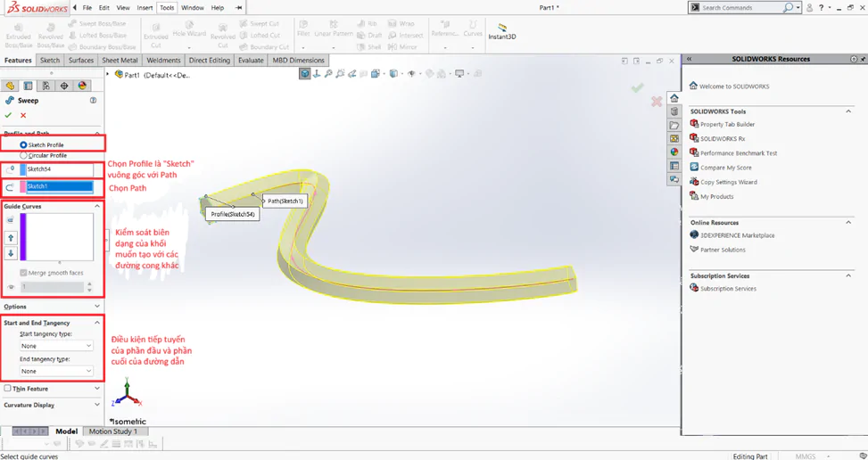Expand the Options section
Image resolution: width=868 pixels, height=460 pixels.
pos(97,307)
